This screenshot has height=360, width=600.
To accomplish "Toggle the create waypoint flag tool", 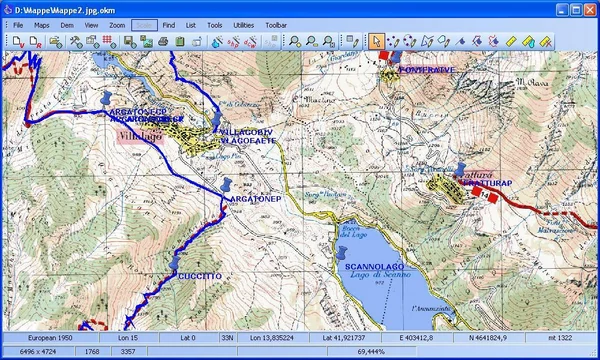I will (x=460, y=41).
